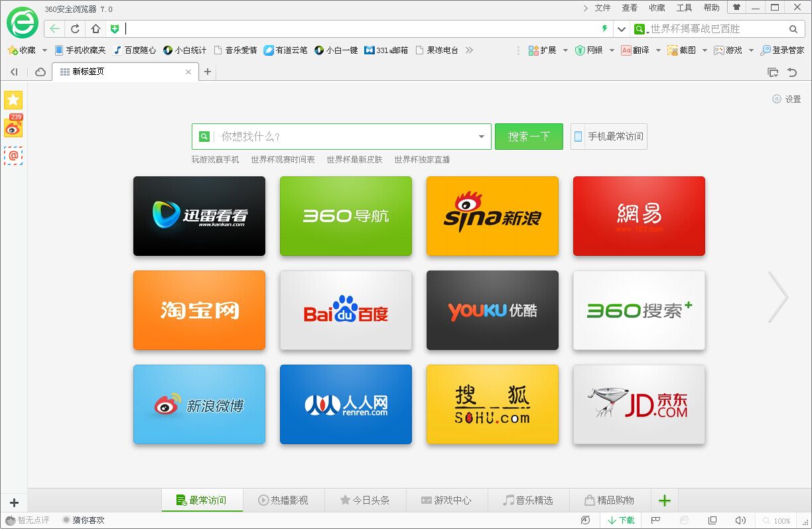Refresh the current page
Screen dimensions: 812x529
74,29
